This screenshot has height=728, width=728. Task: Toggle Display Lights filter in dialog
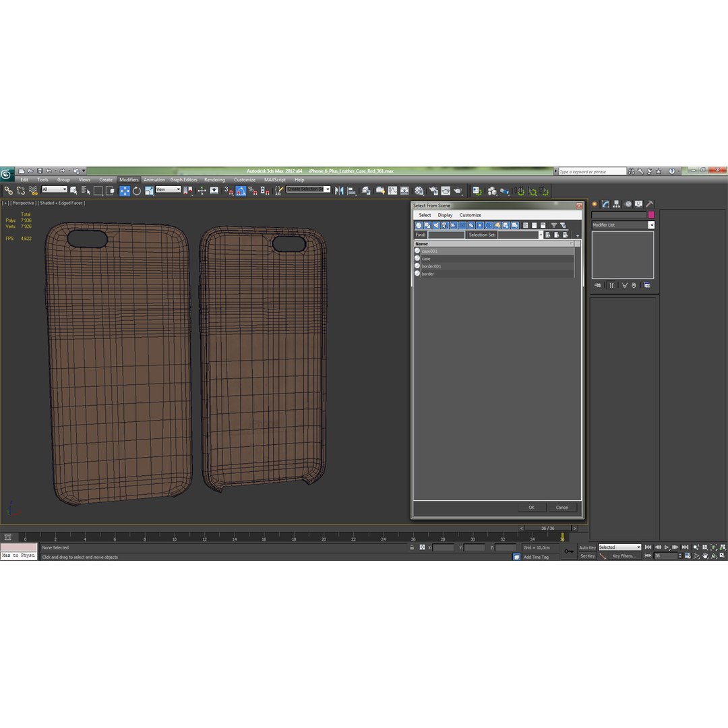pos(436,225)
